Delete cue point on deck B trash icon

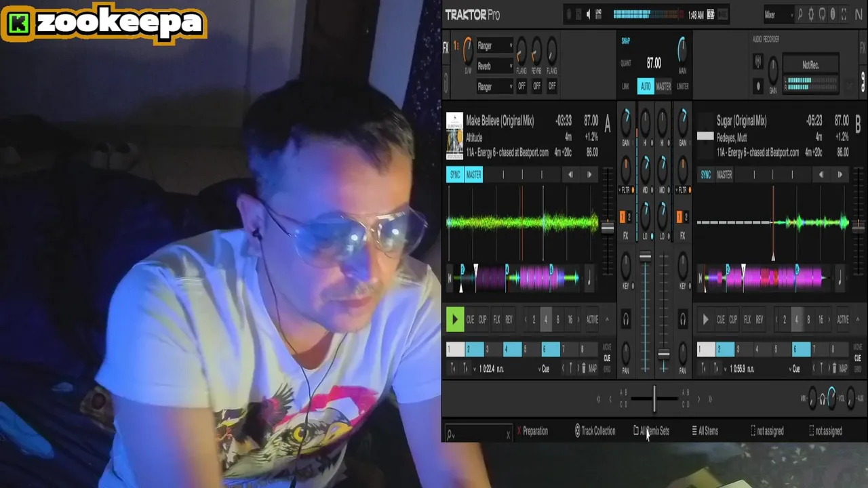pos(834,368)
